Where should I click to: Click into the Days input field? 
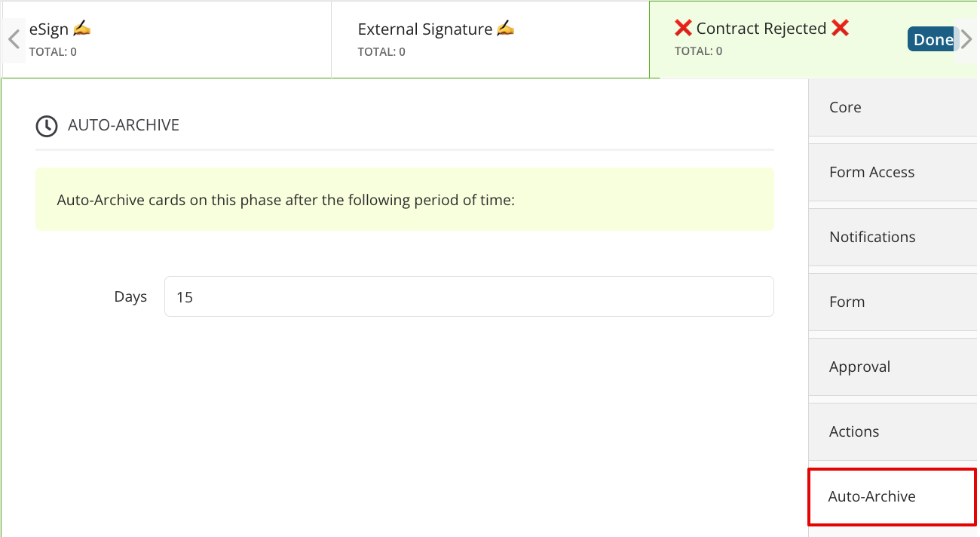469,296
